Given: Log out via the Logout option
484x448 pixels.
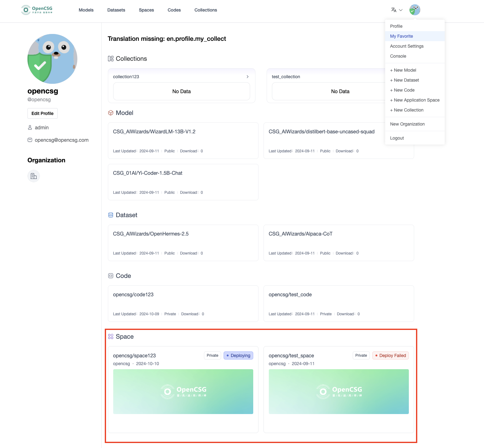Looking at the screenshot, I should 397,138.
